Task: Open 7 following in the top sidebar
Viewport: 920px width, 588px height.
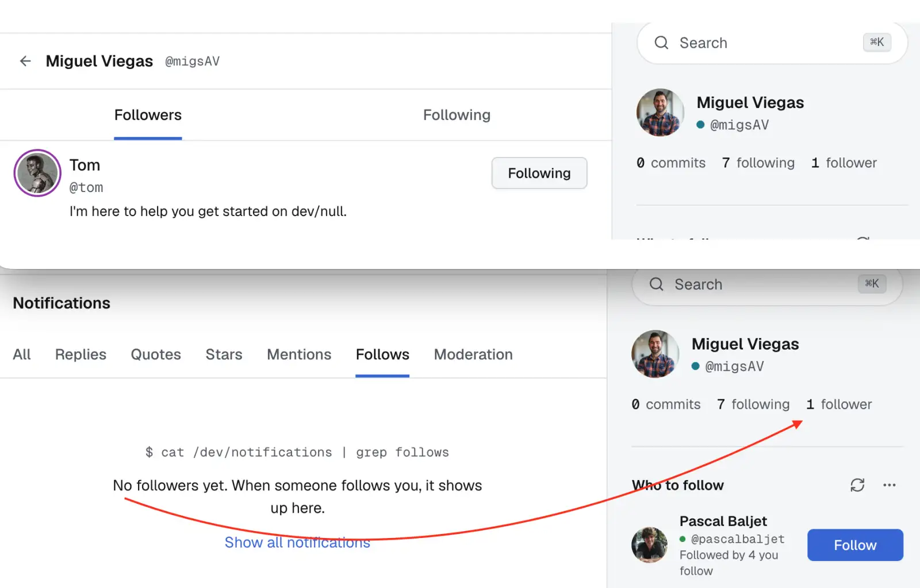Action: pos(758,163)
